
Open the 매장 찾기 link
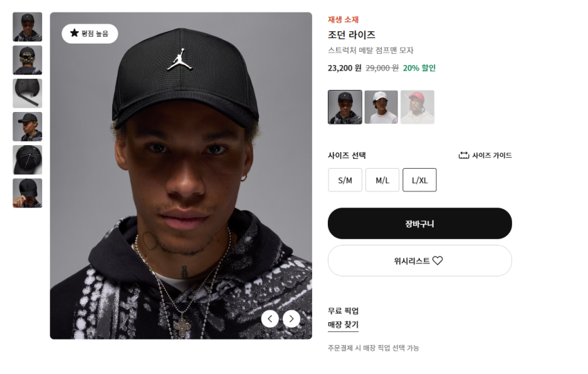tap(343, 325)
